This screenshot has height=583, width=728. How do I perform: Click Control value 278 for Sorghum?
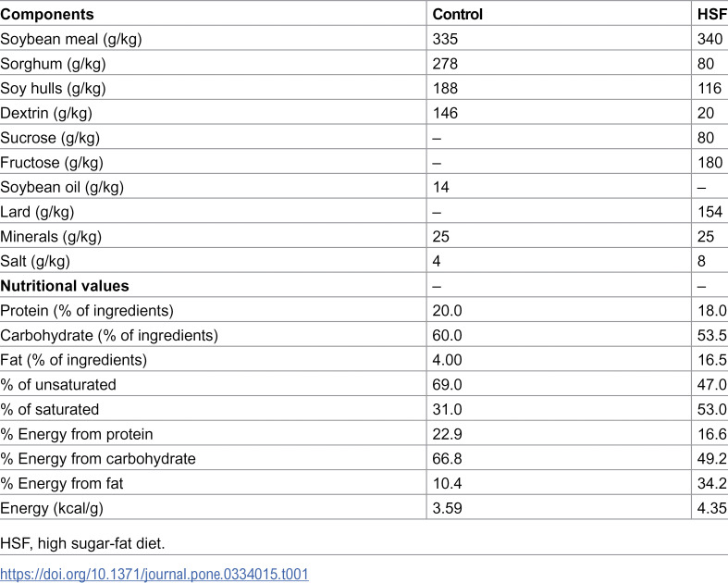(x=445, y=64)
